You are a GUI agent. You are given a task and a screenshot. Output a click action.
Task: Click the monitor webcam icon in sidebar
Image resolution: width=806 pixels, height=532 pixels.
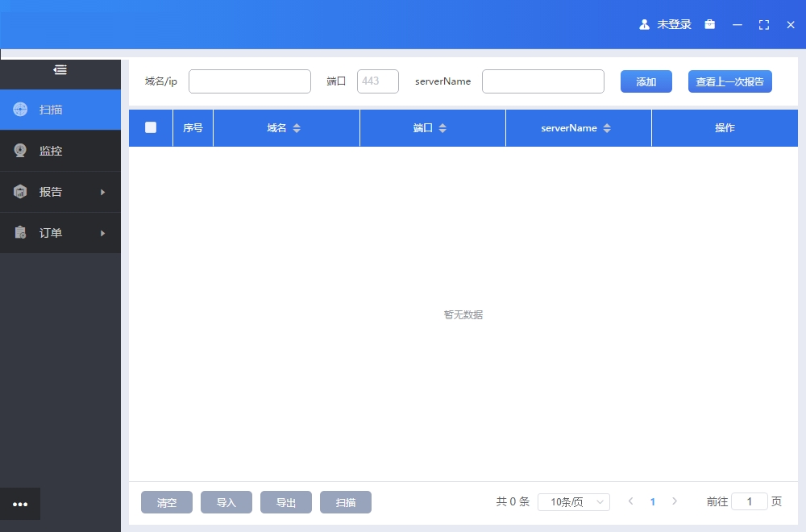click(20, 150)
